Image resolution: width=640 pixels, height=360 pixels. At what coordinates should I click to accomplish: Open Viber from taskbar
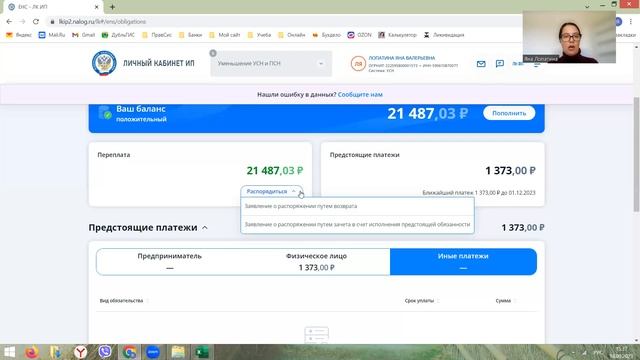[105, 352]
